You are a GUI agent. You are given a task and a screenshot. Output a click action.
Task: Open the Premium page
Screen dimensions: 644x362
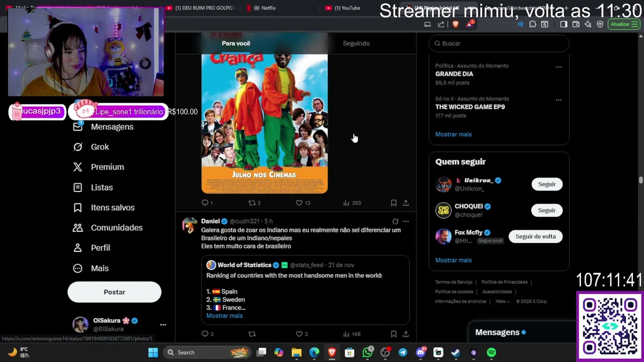tap(98, 167)
